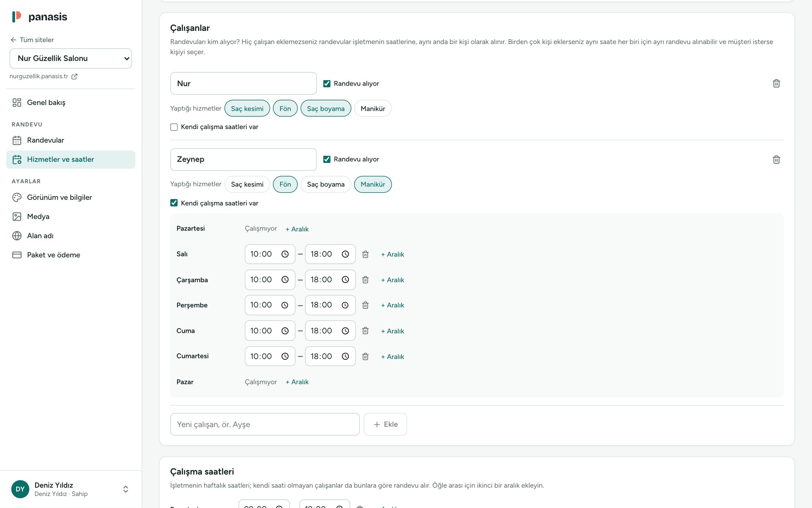The height and width of the screenshot is (508, 812).
Task: Click DY user avatar
Action: pyautogui.click(x=20, y=489)
